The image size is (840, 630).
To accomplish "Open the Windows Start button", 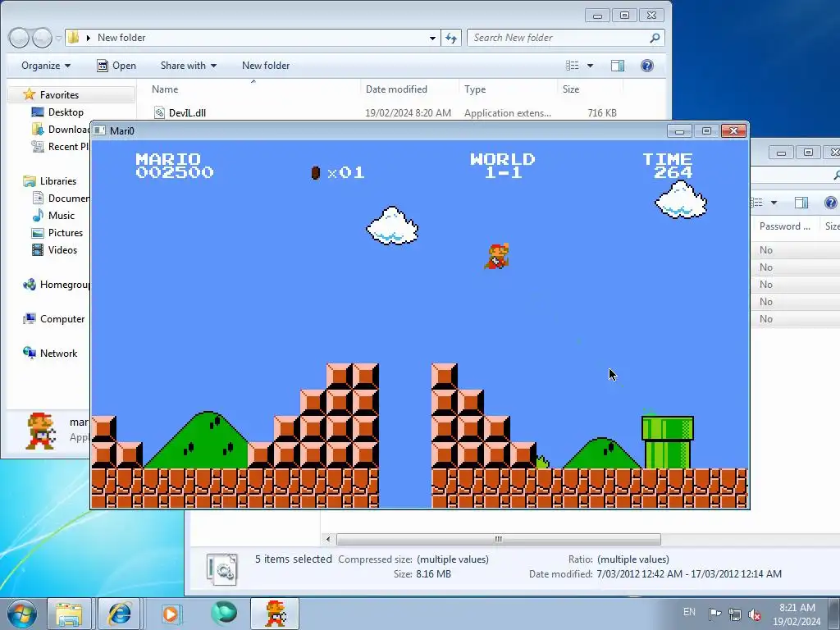I will [21, 614].
